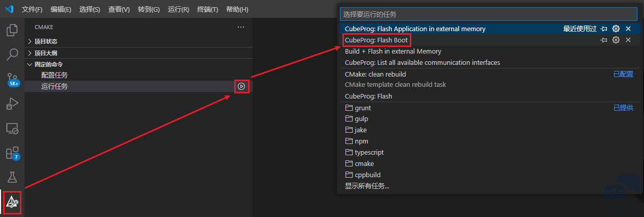Viewport: 644px width, 217px height.
Task: Click the run icon beside 运行任务
Action: click(242, 86)
